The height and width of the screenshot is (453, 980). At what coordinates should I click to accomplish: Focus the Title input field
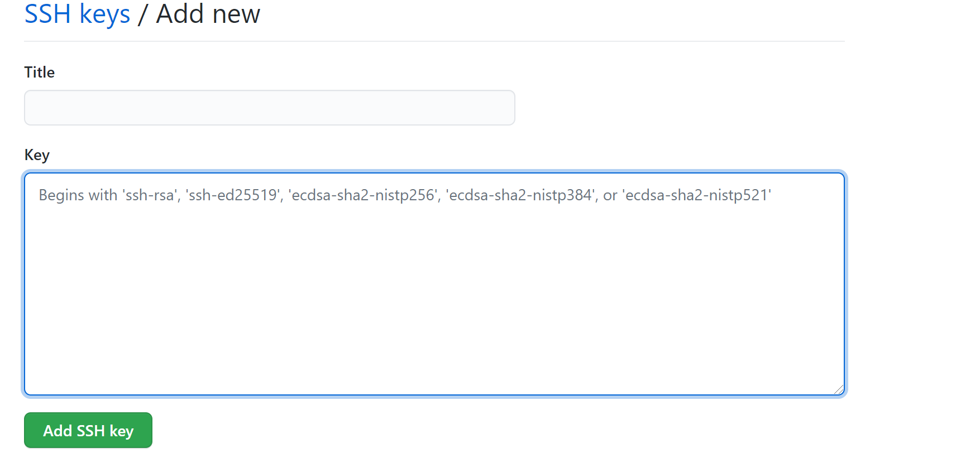click(x=269, y=108)
